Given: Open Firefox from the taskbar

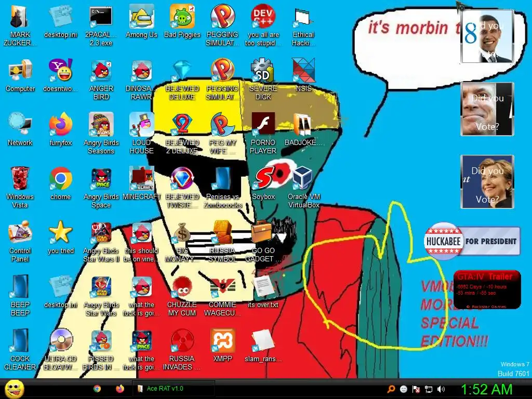Looking at the screenshot, I should (x=120, y=389).
